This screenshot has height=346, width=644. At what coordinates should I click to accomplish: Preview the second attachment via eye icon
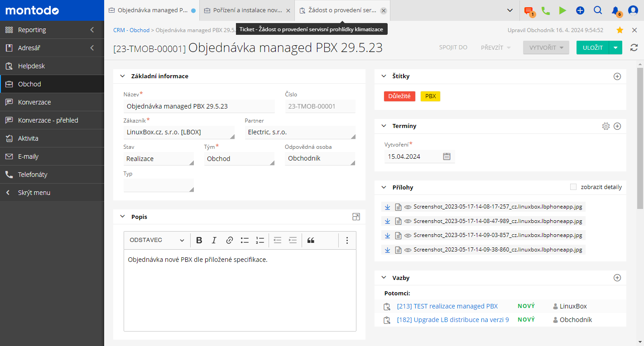[x=408, y=221]
